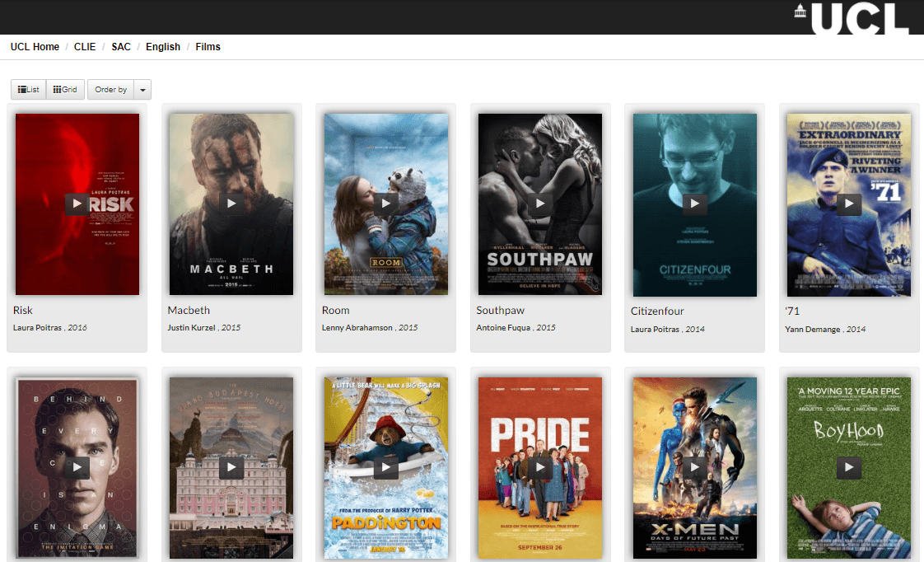Screen dimensions: 924x562
Task: Click the play icon on the '71 poster
Action: pyautogui.click(x=849, y=204)
